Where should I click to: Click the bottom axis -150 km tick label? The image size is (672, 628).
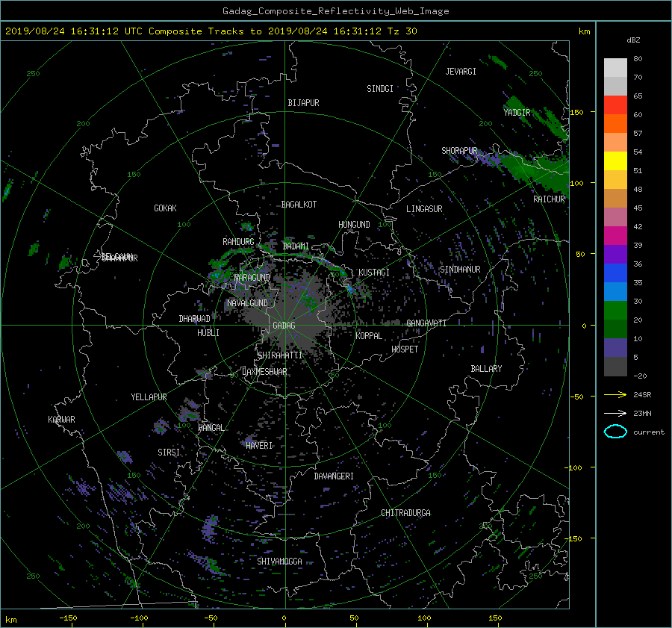click(68, 618)
